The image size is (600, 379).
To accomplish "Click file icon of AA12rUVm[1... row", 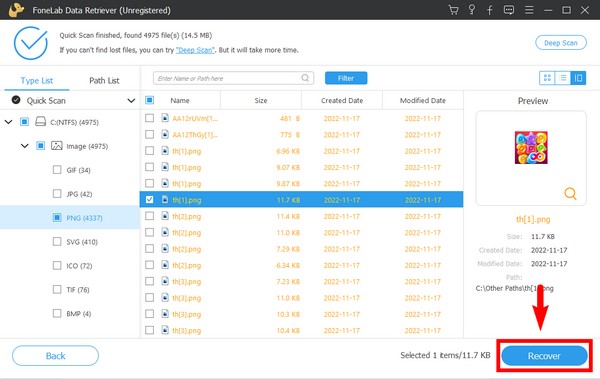I will [165, 118].
